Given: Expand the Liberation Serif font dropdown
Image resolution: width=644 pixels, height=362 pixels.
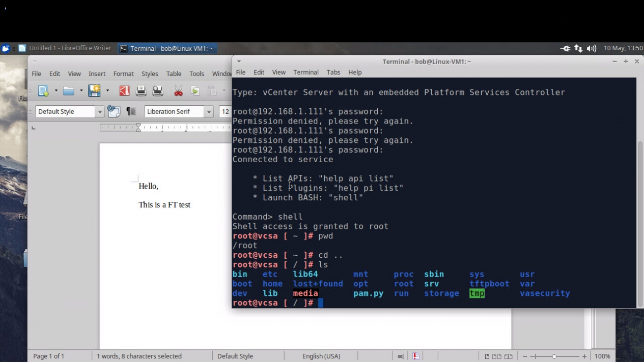Looking at the screenshot, I should pos(209,112).
